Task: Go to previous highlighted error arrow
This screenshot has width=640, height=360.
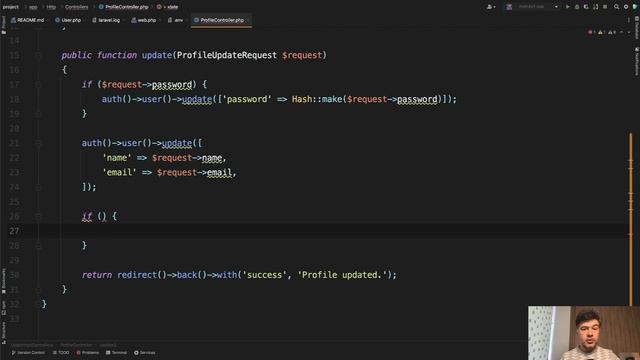Action: point(621,32)
